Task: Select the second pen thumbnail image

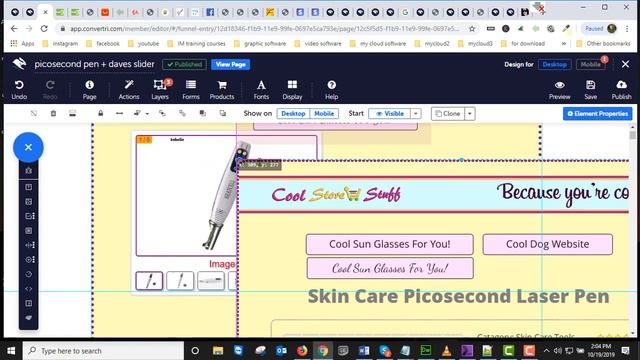Action: 180,281
